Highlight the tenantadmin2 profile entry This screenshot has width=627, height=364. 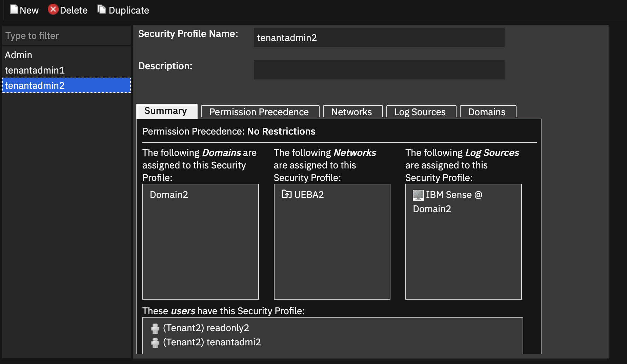tap(35, 85)
